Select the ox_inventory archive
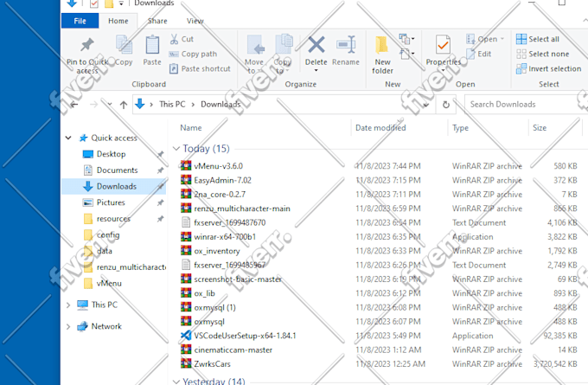 [217, 251]
